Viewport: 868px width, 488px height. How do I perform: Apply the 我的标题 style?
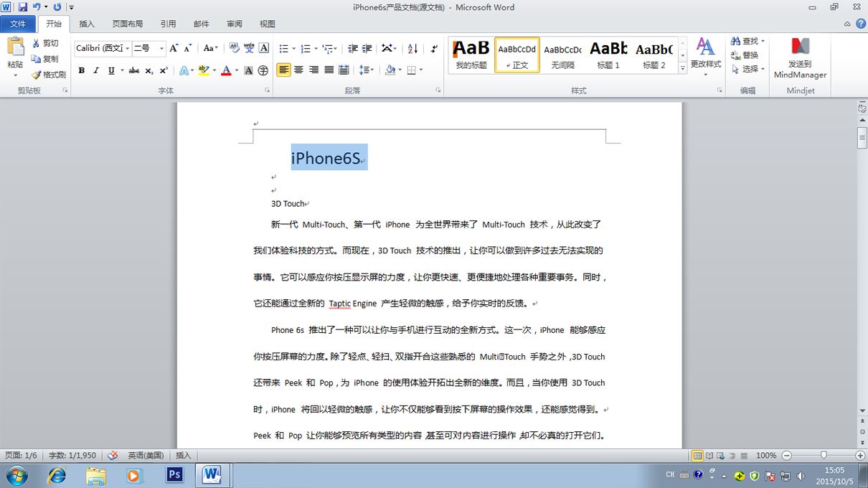coord(471,55)
